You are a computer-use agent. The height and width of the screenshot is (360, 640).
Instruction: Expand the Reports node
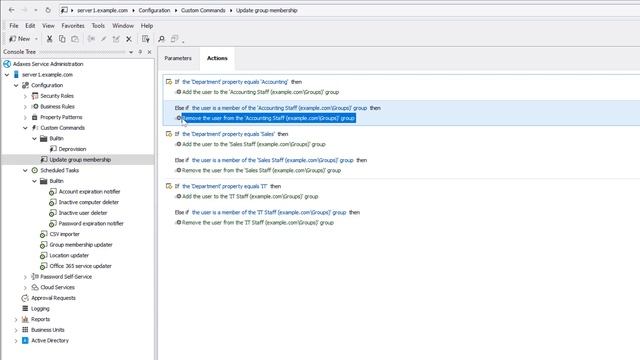tap(16, 320)
